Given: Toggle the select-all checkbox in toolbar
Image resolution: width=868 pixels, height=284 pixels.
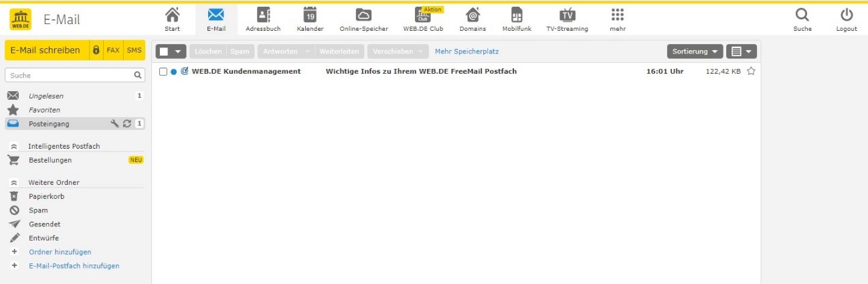Looking at the screenshot, I should pyautogui.click(x=164, y=52).
